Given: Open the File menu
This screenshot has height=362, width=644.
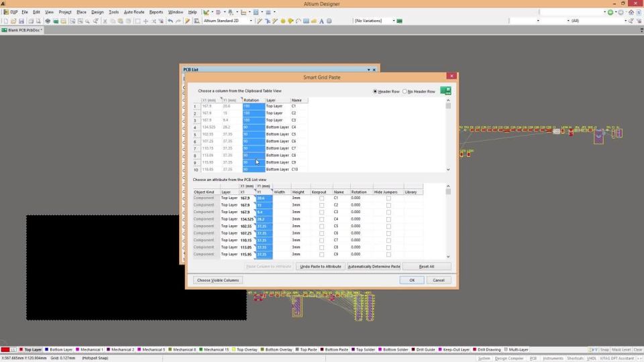Looking at the screenshot, I should tap(25, 12).
